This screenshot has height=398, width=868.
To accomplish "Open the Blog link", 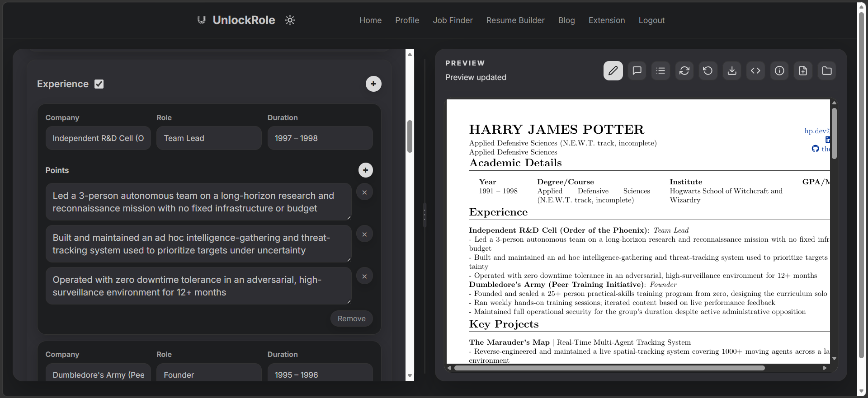I will 566,20.
